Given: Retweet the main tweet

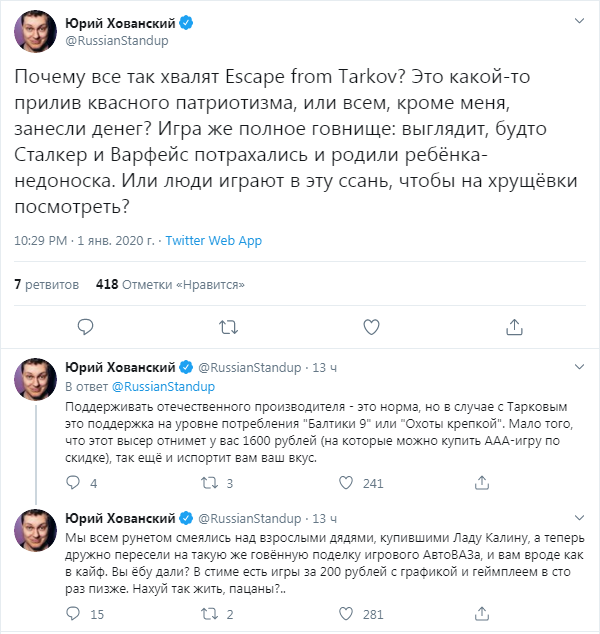Looking at the screenshot, I should [x=228, y=327].
